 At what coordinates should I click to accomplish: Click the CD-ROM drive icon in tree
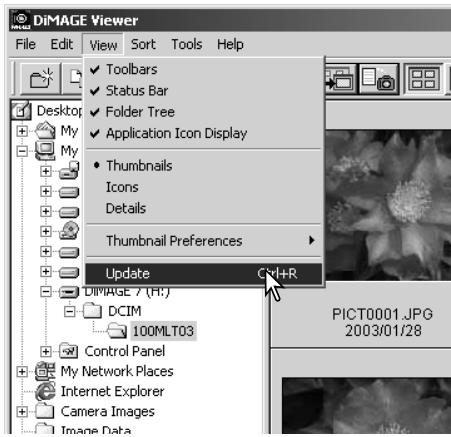pos(69,231)
